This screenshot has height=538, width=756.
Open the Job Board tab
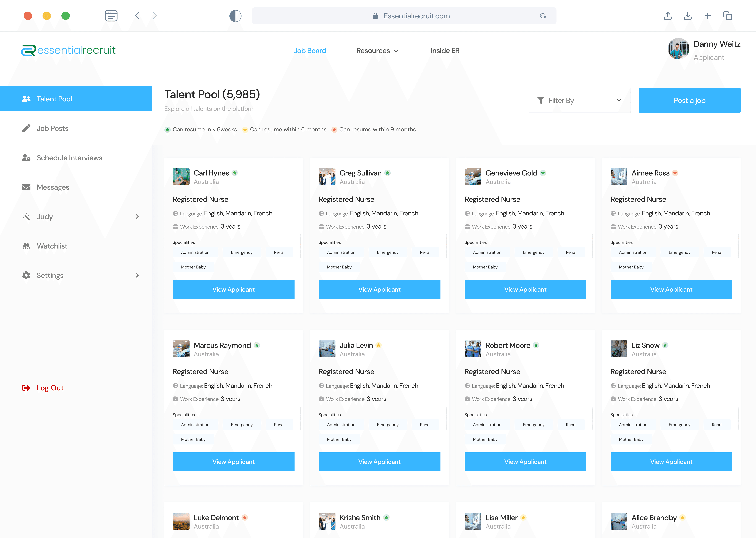(x=310, y=51)
